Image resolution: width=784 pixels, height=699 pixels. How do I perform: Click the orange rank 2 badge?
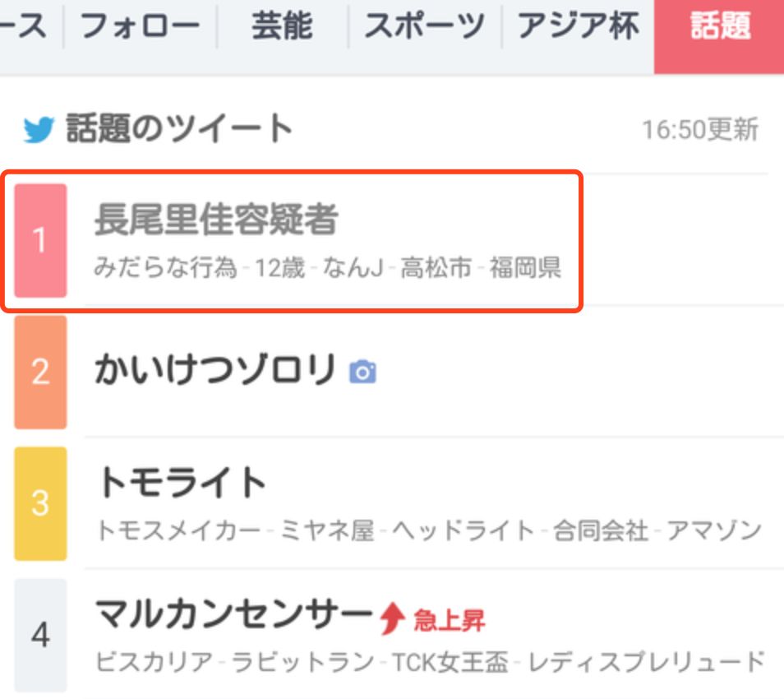pyautogui.click(x=40, y=373)
